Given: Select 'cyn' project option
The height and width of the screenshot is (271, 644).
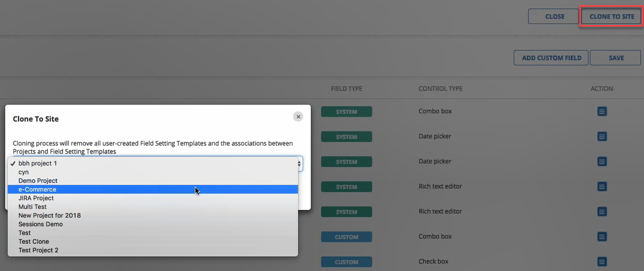Looking at the screenshot, I should pyautogui.click(x=153, y=172).
